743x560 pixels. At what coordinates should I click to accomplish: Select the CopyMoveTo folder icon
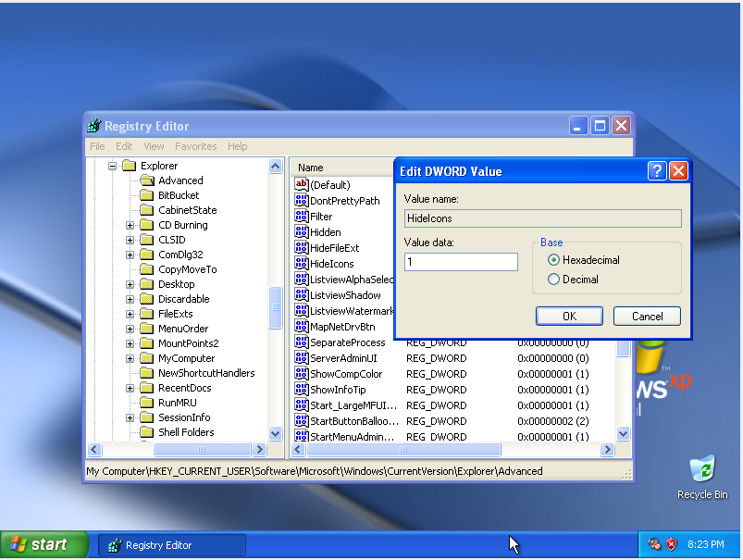click(147, 268)
